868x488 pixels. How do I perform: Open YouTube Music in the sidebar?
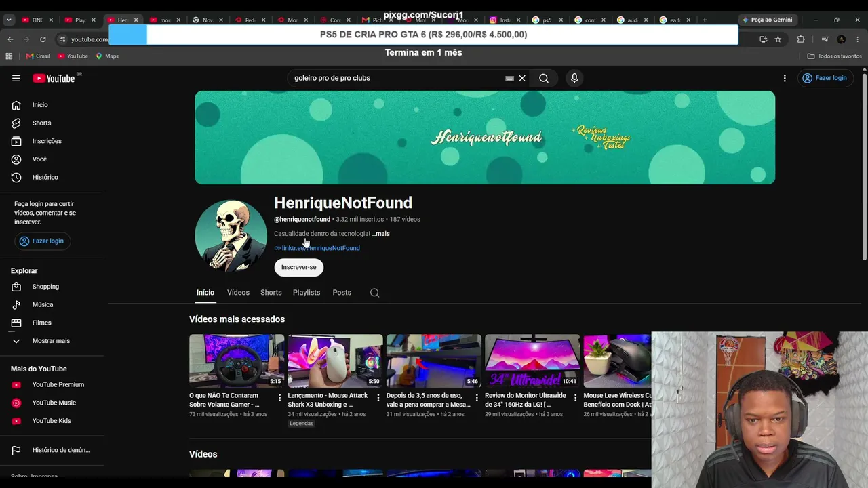click(x=53, y=403)
